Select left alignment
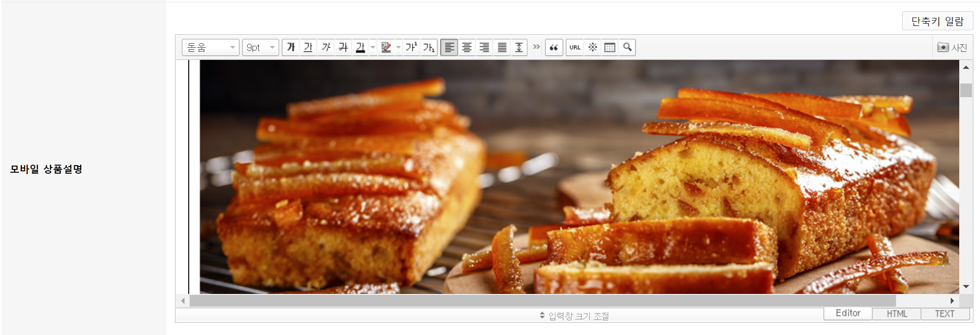 point(449,47)
